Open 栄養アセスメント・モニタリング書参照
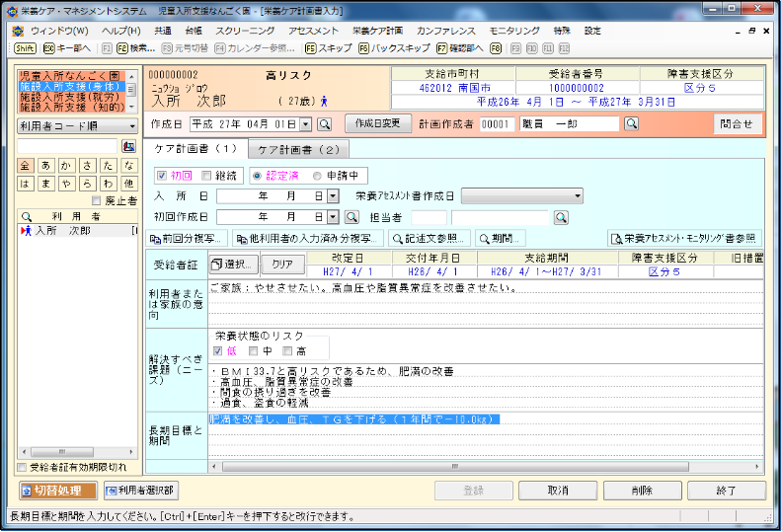The height and width of the screenshot is (532, 782). pyautogui.click(x=684, y=238)
